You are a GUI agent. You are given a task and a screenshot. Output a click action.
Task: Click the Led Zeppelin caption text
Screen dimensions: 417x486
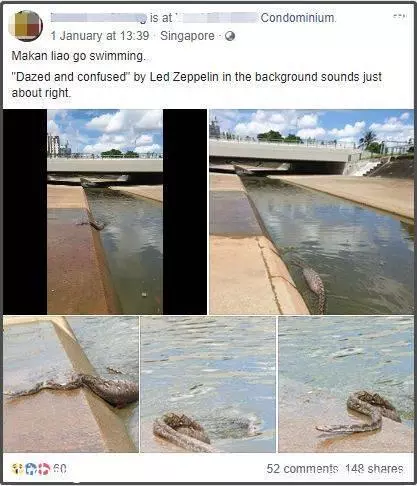(x=197, y=85)
